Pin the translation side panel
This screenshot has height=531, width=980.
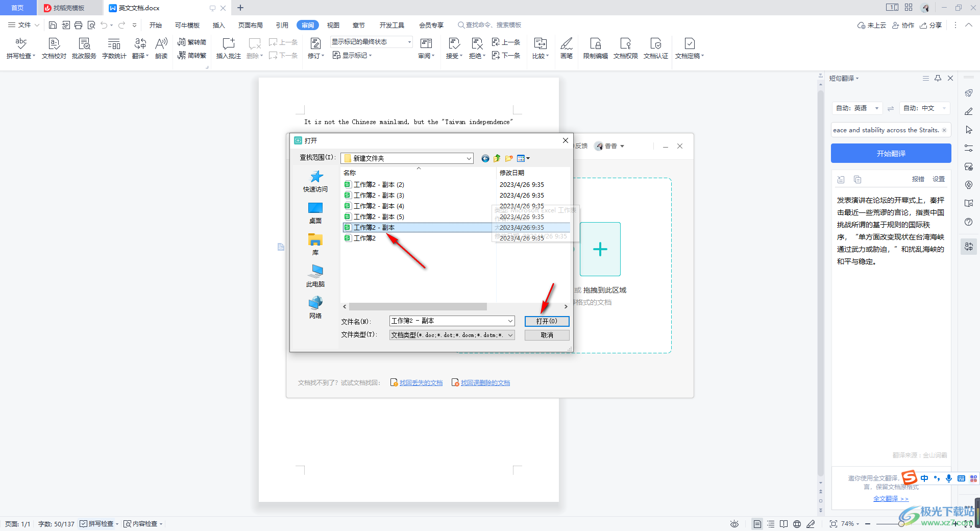point(938,78)
